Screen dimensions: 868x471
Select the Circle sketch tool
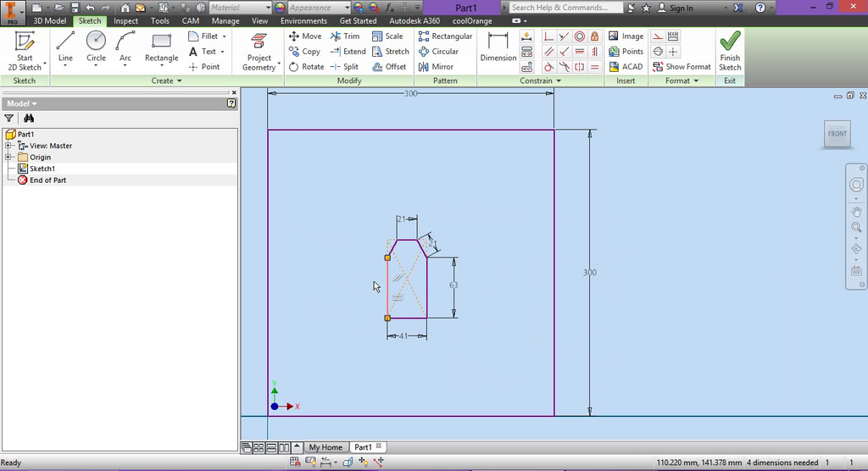coord(96,47)
